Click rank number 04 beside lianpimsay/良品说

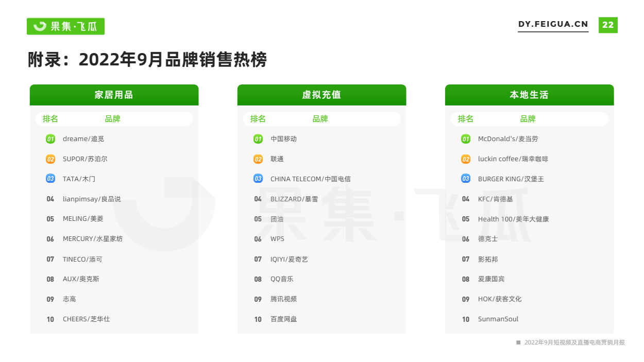(50, 199)
